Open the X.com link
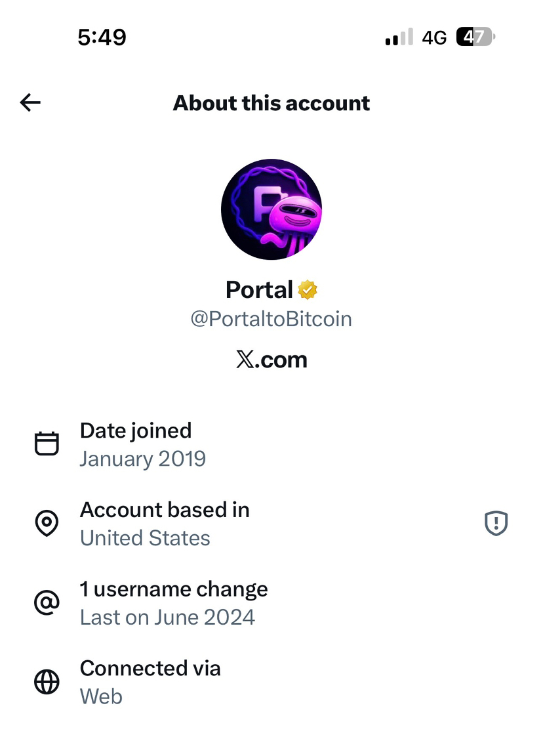Image resolution: width=543 pixels, height=756 pixels. [x=271, y=360]
